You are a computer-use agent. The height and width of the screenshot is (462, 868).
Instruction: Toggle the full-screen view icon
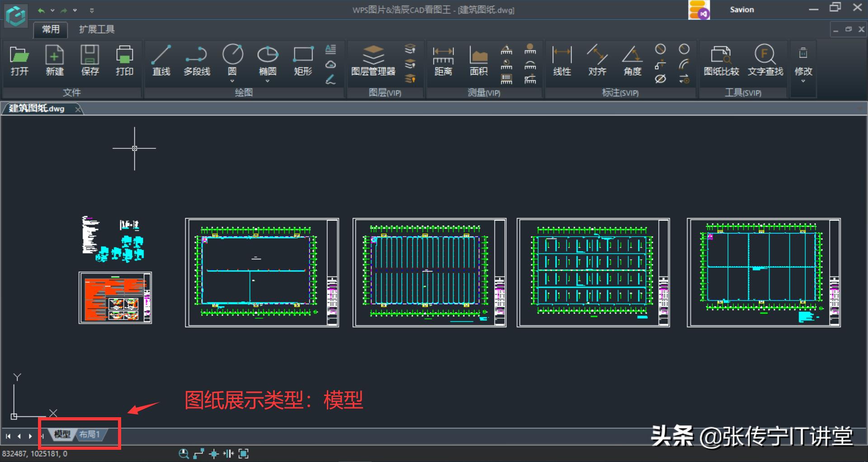244,453
